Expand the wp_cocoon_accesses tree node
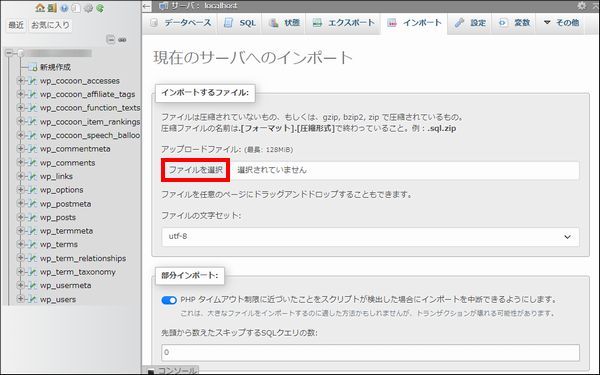The image size is (600, 375). click(x=21, y=81)
